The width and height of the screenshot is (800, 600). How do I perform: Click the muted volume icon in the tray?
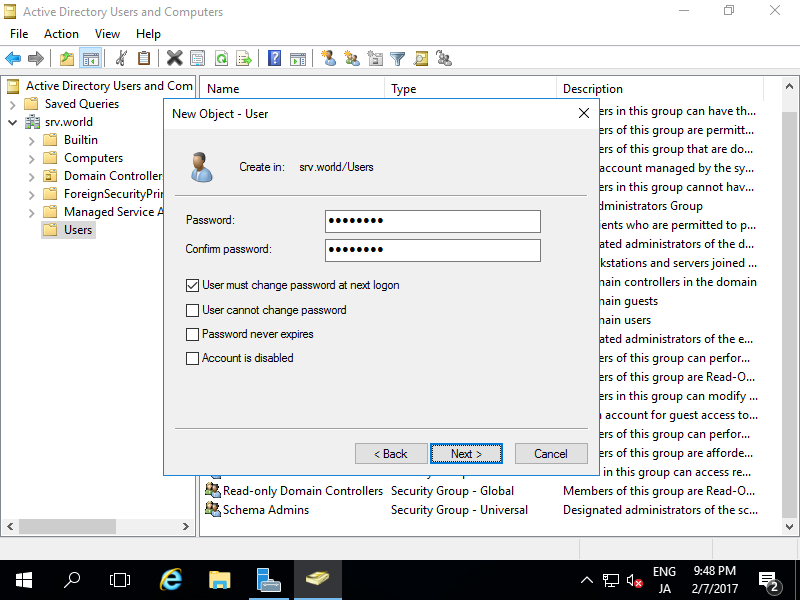(x=634, y=580)
